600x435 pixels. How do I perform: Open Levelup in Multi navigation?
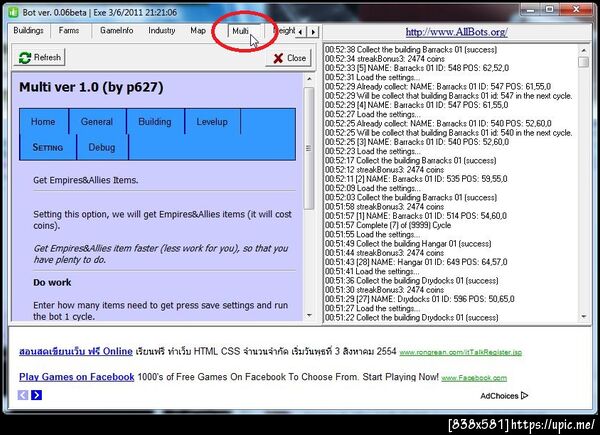pyautogui.click(x=212, y=122)
